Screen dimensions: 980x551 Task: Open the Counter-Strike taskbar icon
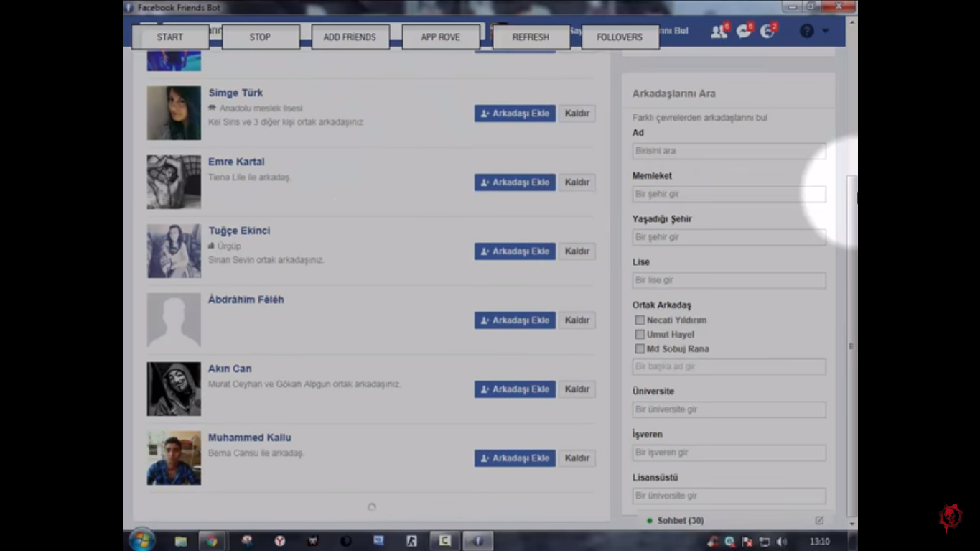click(x=412, y=541)
